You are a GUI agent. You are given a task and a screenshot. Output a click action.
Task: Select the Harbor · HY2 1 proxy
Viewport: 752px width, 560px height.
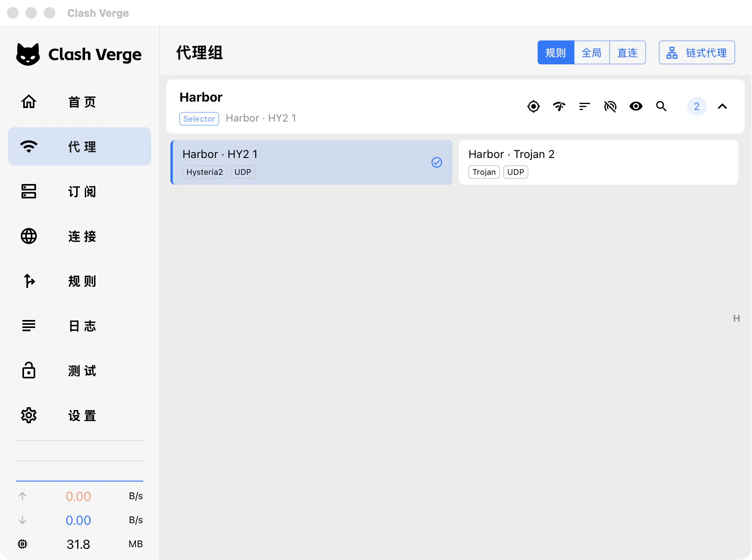tap(312, 162)
